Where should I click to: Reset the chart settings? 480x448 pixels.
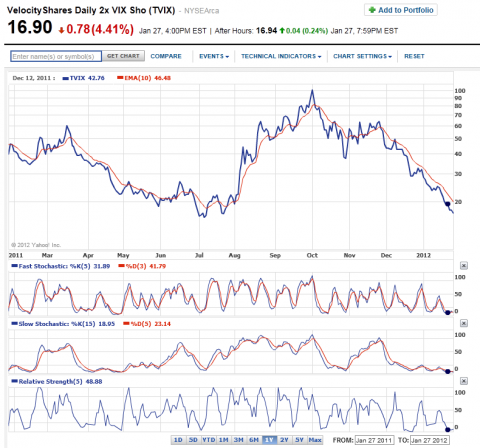[x=414, y=56]
